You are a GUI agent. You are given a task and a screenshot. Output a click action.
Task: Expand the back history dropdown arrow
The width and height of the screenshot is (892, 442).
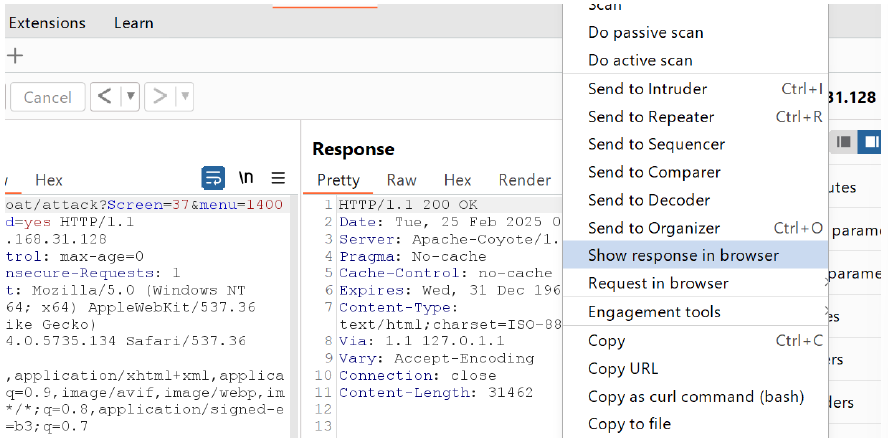(130, 97)
